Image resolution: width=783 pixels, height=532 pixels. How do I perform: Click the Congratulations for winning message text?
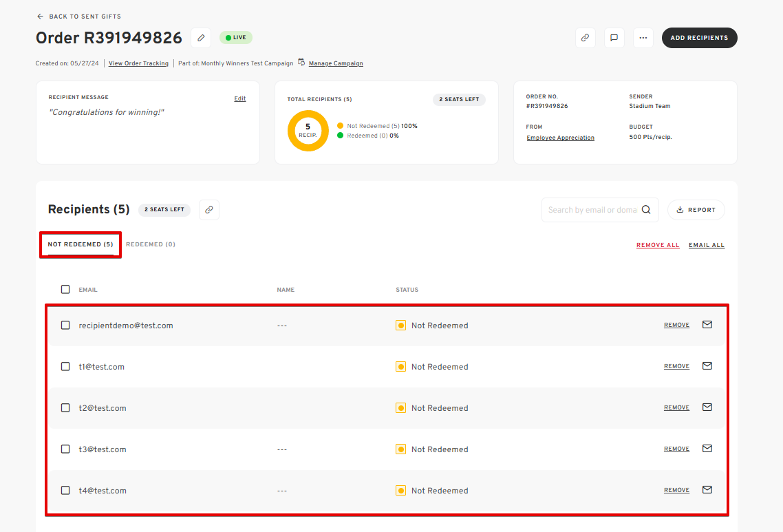pos(107,112)
